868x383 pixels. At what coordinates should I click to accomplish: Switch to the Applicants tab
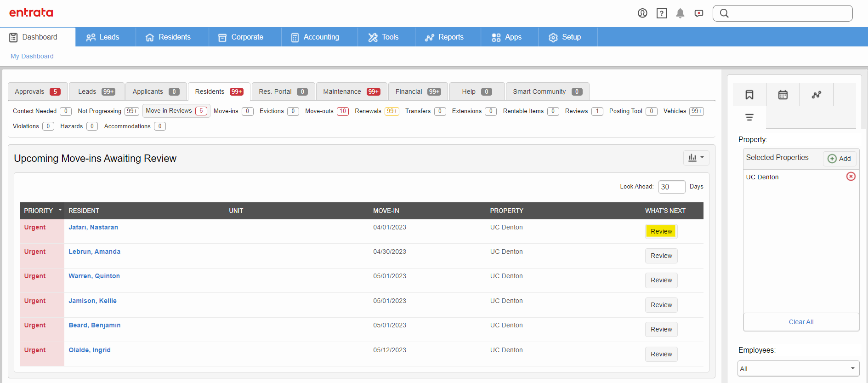click(x=156, y=91)
